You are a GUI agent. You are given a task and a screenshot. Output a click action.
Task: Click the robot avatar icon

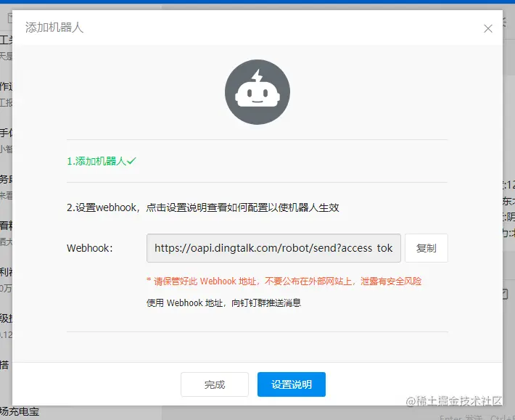(x=257, y=92)
